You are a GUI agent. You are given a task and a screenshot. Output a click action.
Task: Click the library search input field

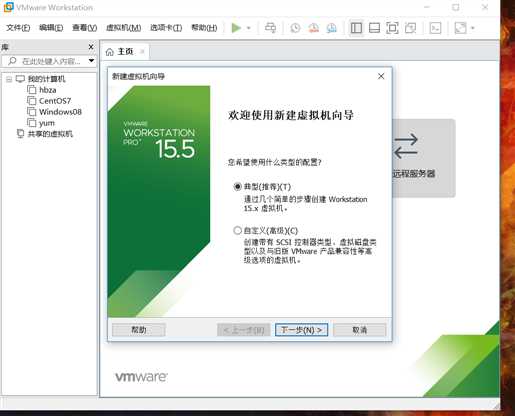coord(50,61)
